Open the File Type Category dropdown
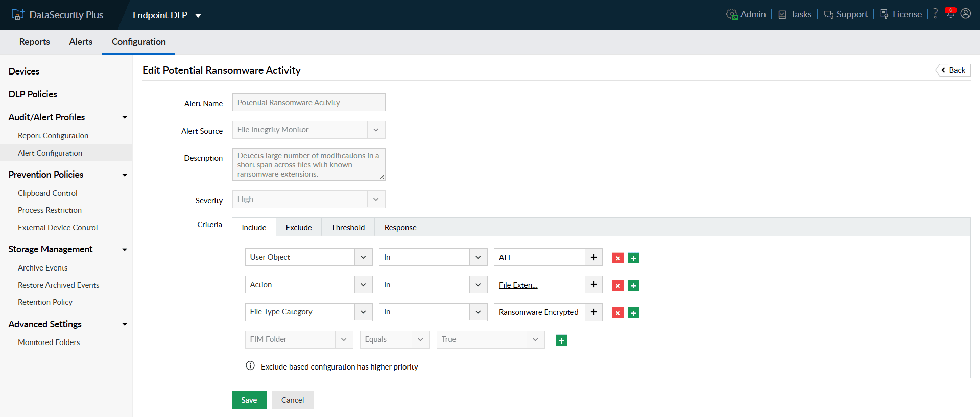Screen dimensions: 980x417 coord(308,312)
